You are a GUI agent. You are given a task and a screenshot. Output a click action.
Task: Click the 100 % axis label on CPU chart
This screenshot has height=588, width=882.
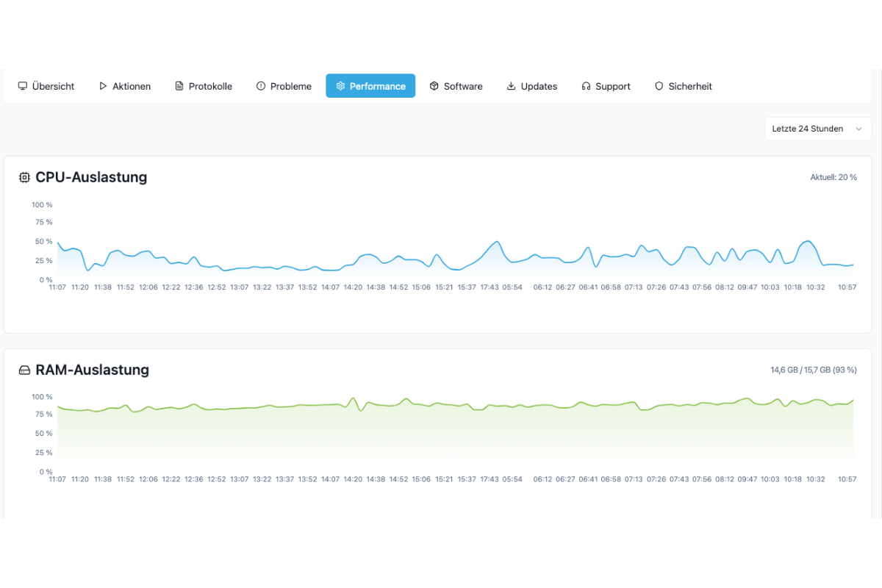(x=42, y=204)
